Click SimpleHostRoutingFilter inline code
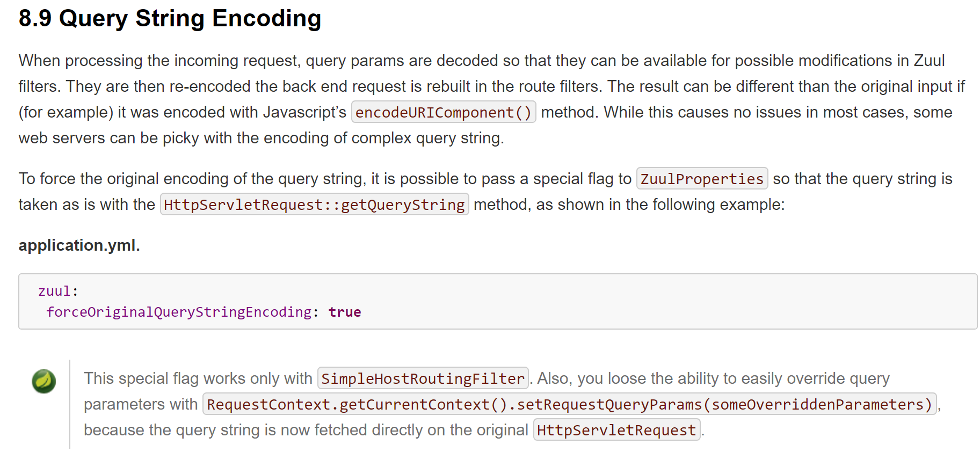 (423, 378)
